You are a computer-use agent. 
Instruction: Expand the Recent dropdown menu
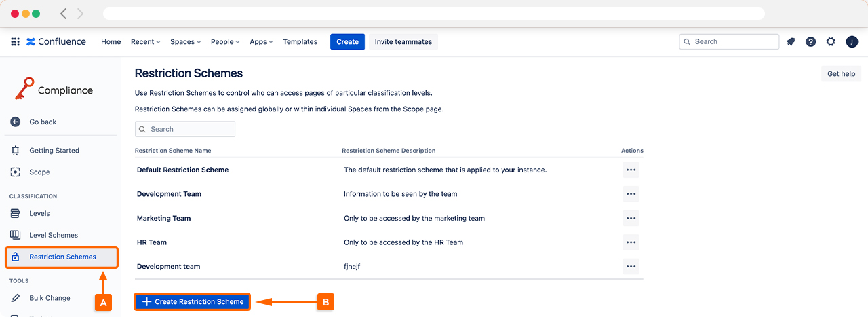(145, 41)
